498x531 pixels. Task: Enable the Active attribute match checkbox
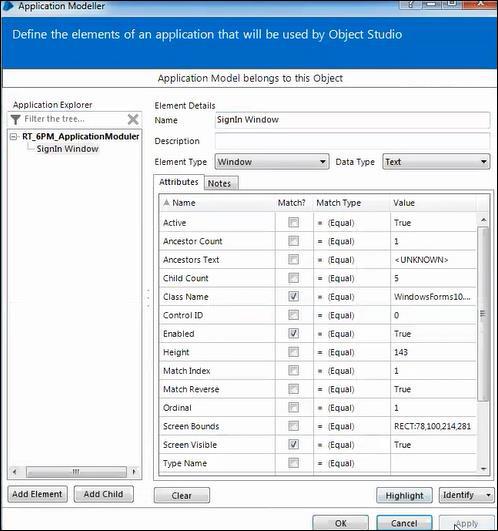293,222
